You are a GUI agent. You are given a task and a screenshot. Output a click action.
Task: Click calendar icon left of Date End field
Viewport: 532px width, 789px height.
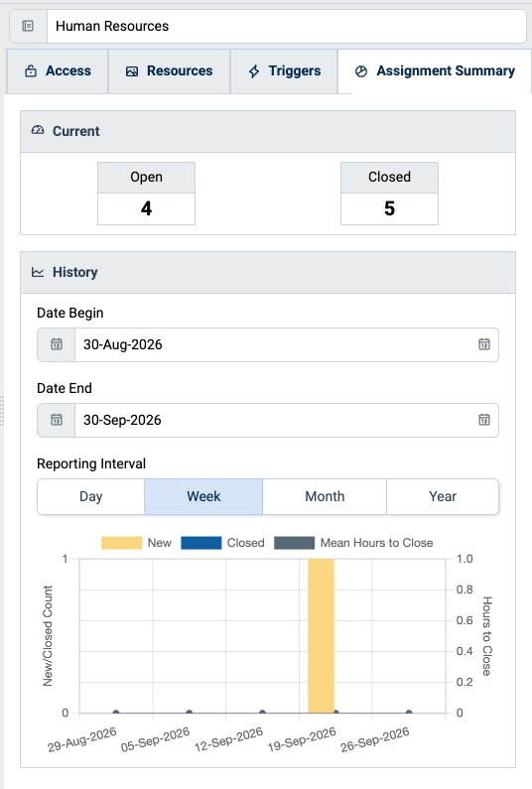(57, 420)
